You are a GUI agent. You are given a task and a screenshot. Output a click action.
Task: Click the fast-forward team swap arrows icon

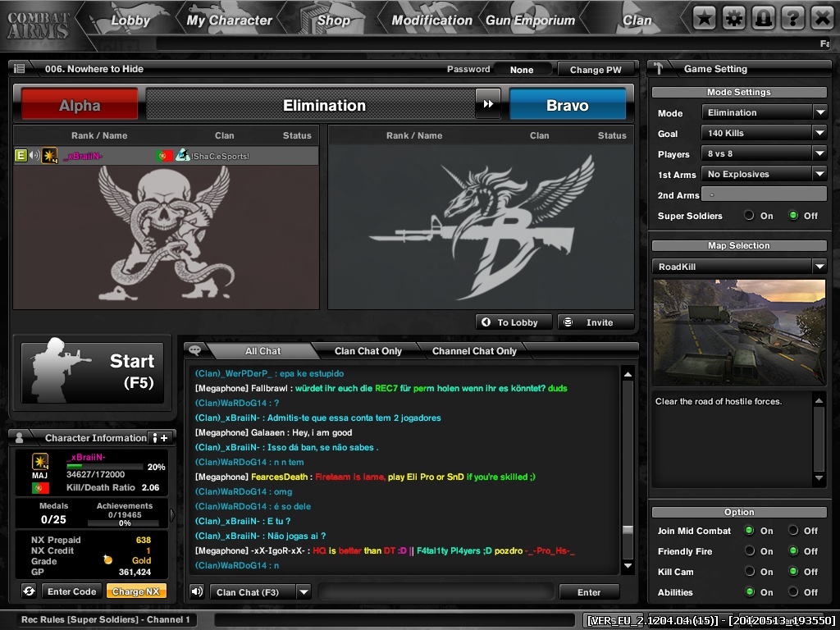488,104
